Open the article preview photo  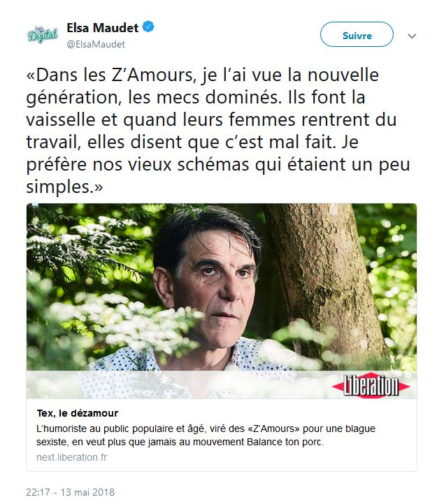222,301
